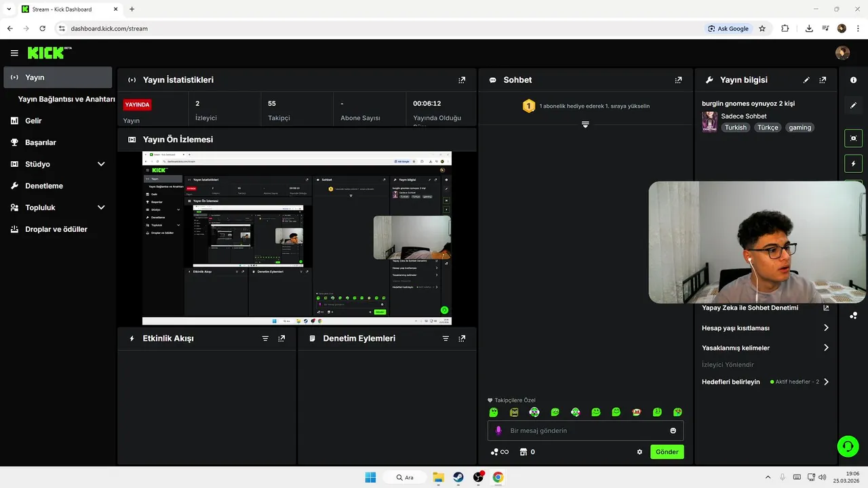Open File Explorer from taskbar

[438, 477]
